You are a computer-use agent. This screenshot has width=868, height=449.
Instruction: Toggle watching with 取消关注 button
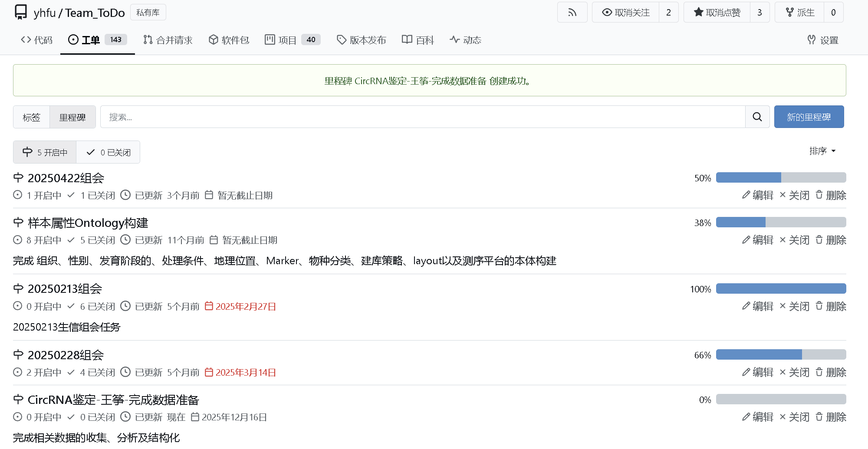(626, 13)
